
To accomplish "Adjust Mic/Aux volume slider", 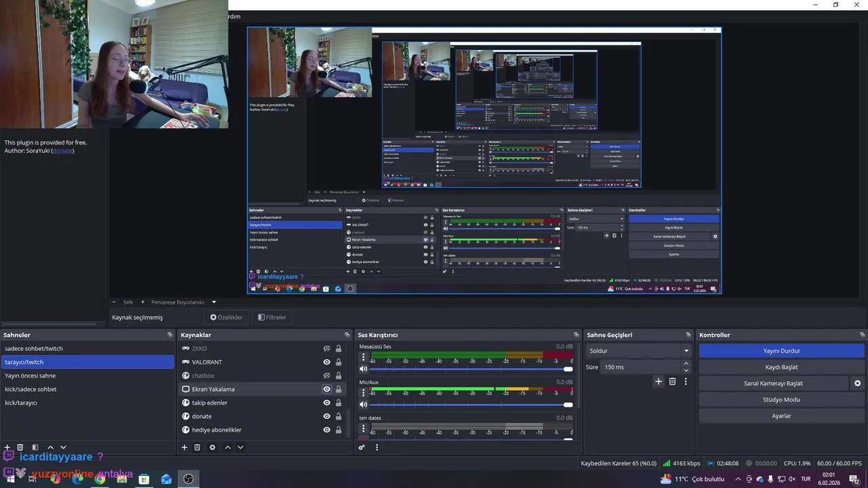I will [x=472, y=405].
